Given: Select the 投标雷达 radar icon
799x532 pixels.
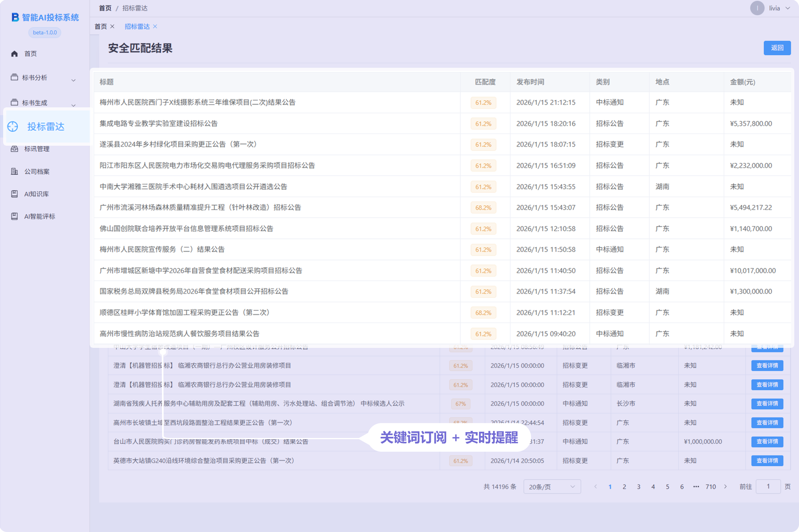Looking at the screenshot, I should point(14,127).
